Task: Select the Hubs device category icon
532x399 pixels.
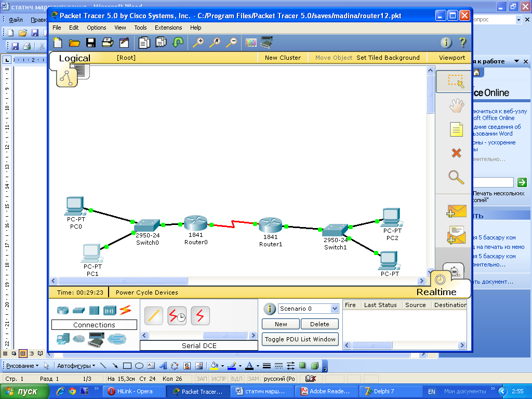Action: [94, 310]
